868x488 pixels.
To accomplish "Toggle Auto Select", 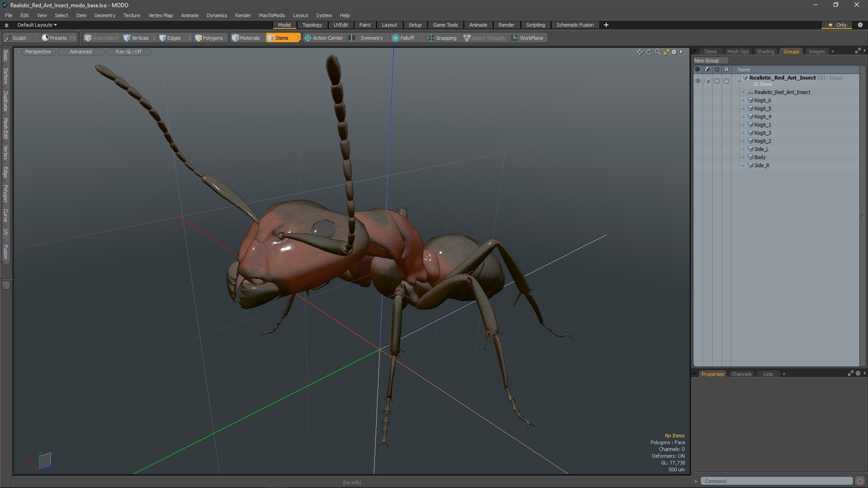I will [x=101, y=38].
